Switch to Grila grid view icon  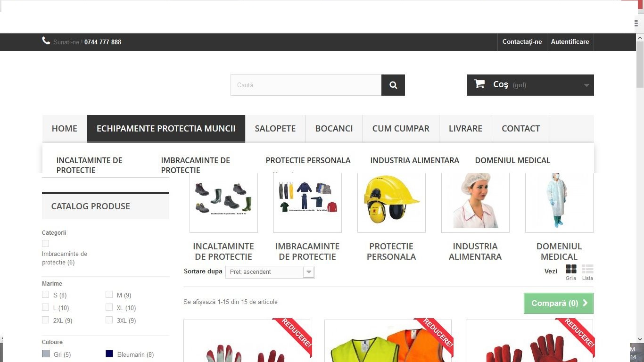click(x=571, y=269)
